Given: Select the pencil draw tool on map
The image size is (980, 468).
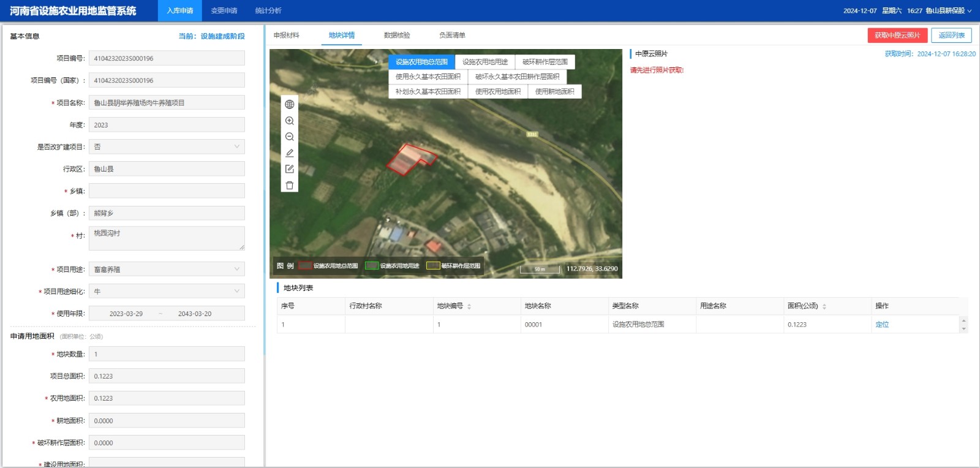Looking at the screenshot, I should (x=290, y=153).
